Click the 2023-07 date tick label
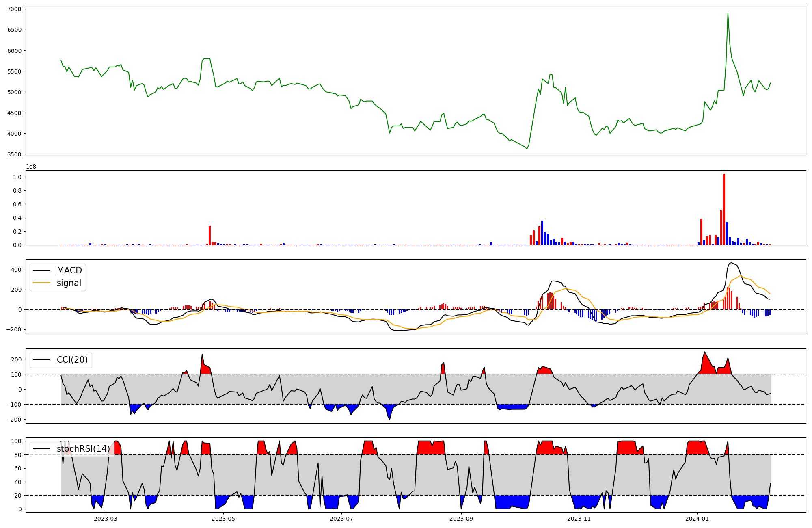 point(341,519)
